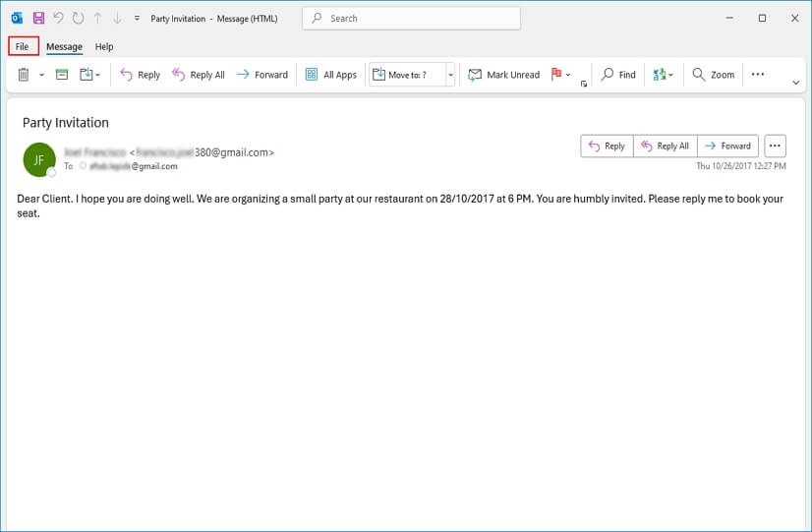Click the JF sender avatar
The height and width of the screenshot is (532, 812).
(39, 159)
